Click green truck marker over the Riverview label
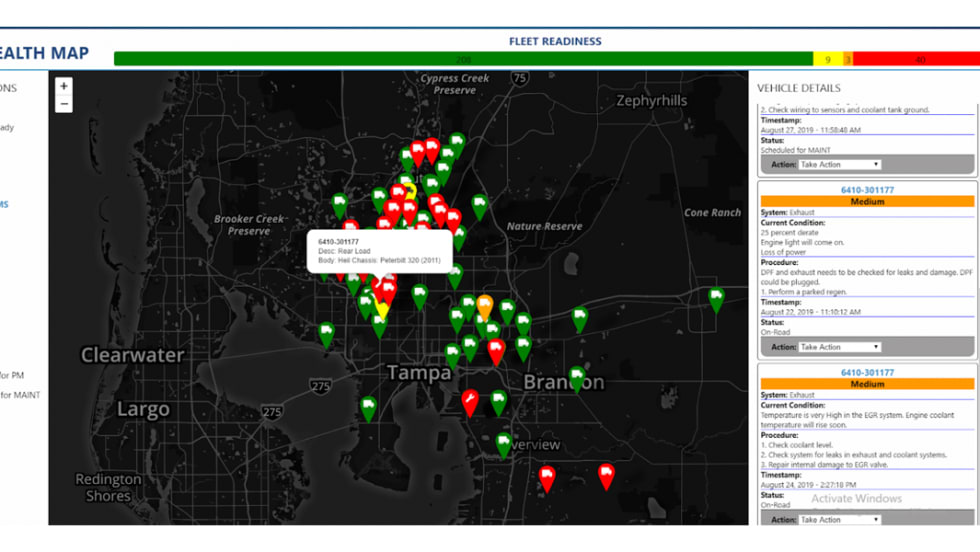The height and width of the screenshot is (552, 980). coord(504,442)
